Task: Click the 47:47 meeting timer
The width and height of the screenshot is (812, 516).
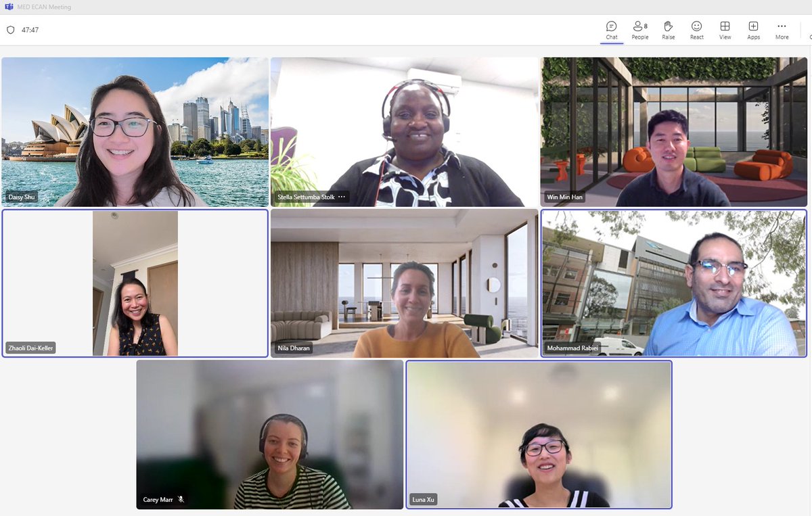Action: point(32,30)
